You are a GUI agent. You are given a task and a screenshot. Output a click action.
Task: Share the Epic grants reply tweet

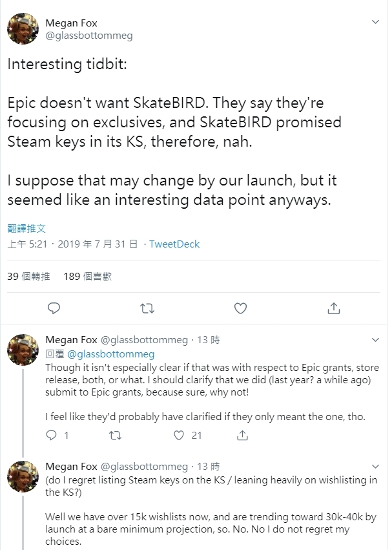tap(243, 436)
